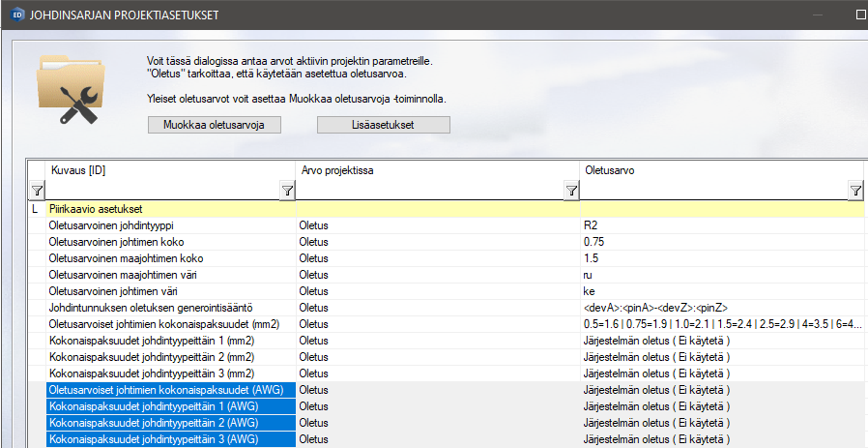Select Kokonaispaksuudet johdintyypeittäin 2 (AWG) row
Screen dimensions: 868x448
tap(164, 423)
